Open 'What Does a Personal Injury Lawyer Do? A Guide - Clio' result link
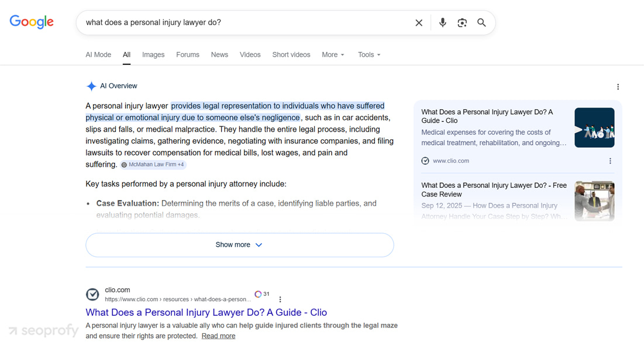This screenshot has height=345, width=644. [x=206, y=313]
